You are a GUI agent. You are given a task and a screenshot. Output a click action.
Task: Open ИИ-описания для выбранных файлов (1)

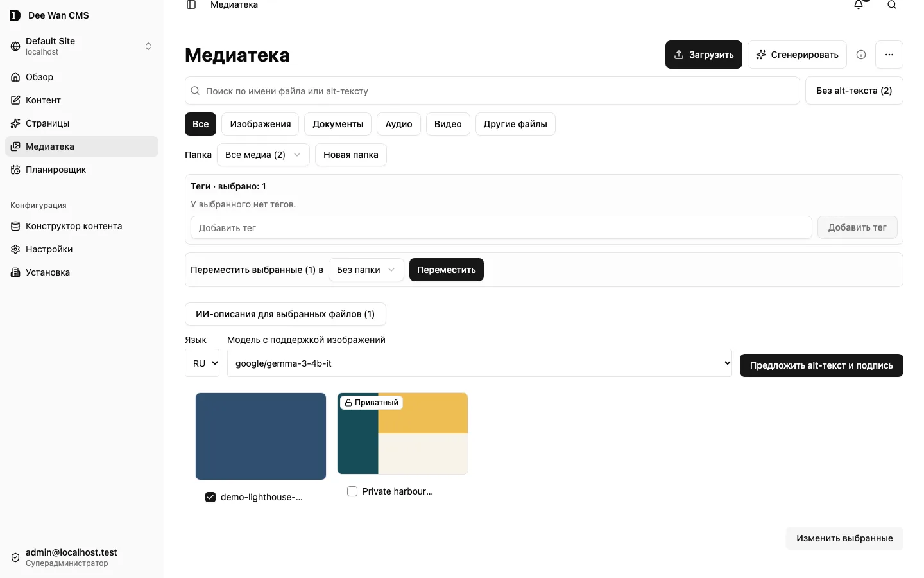(286, 314)
